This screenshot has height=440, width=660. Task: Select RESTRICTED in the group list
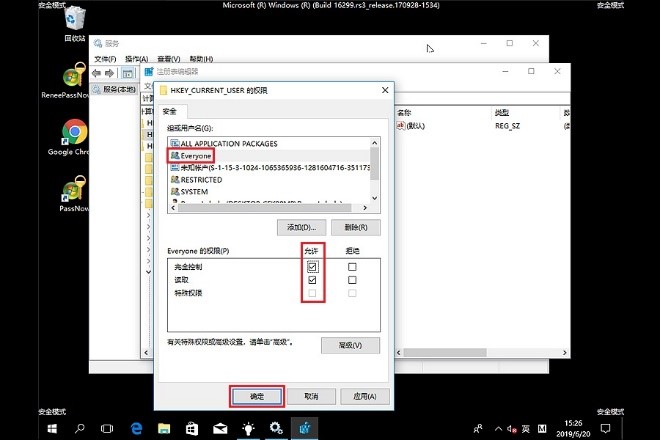point(269,180)
